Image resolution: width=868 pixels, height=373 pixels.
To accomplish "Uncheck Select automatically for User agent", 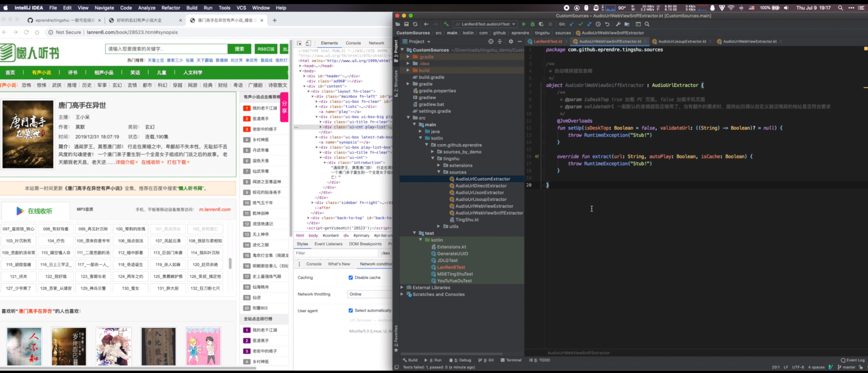I will point(351,311).
